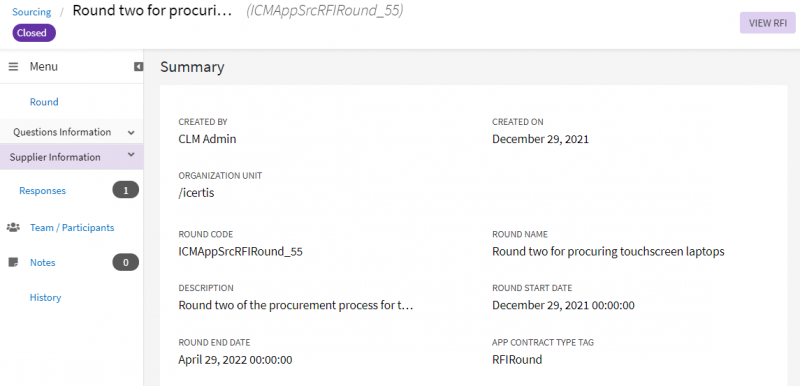Click the Questions Information label
Viewport: 800px width, 386px height.
point(62,132)
